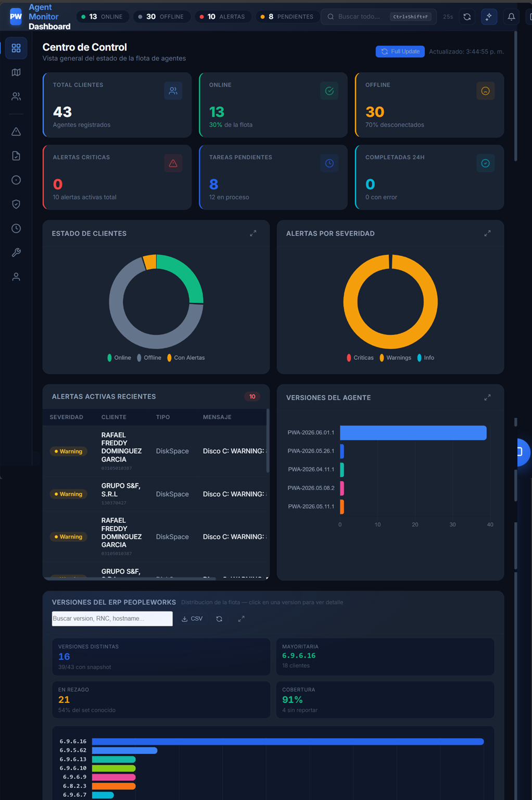Screen dimensions: 532x800
Task: Open the wrench tools sidebar icon
Action: (16, 253)
